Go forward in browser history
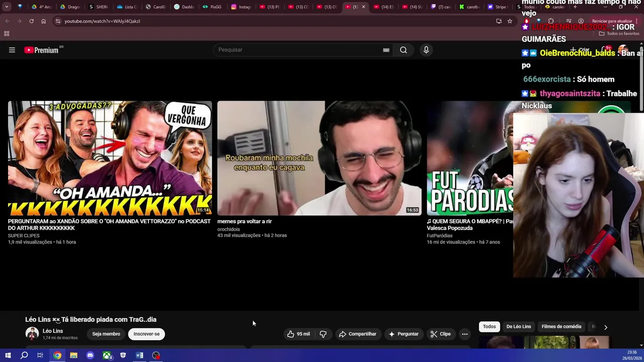 point(19,21)
